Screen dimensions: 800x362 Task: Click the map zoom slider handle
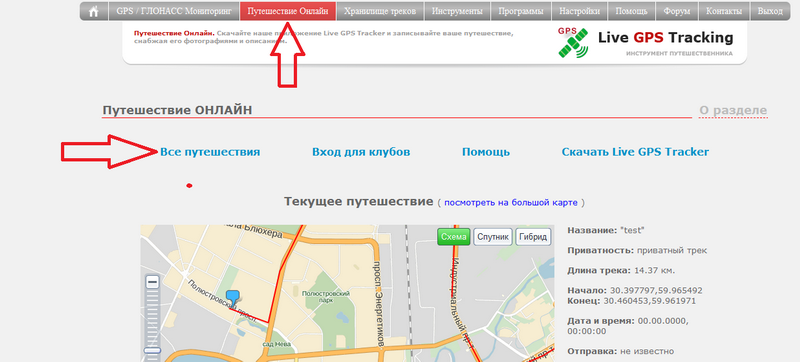[152, 350]
